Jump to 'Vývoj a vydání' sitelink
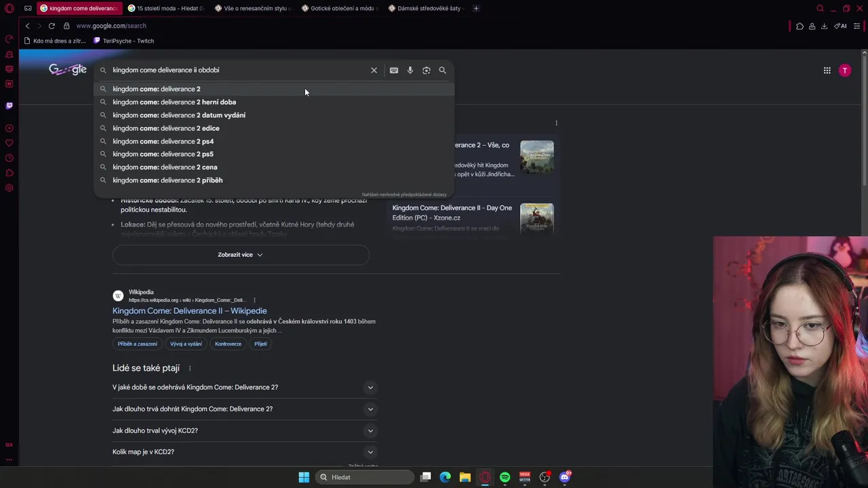Screen dimensions: 868x488 (x=186, y=344)
